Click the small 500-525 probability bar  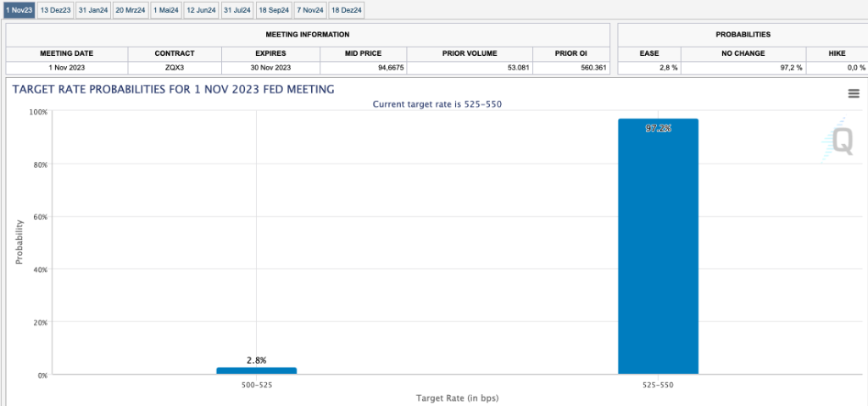pos(256,370)
